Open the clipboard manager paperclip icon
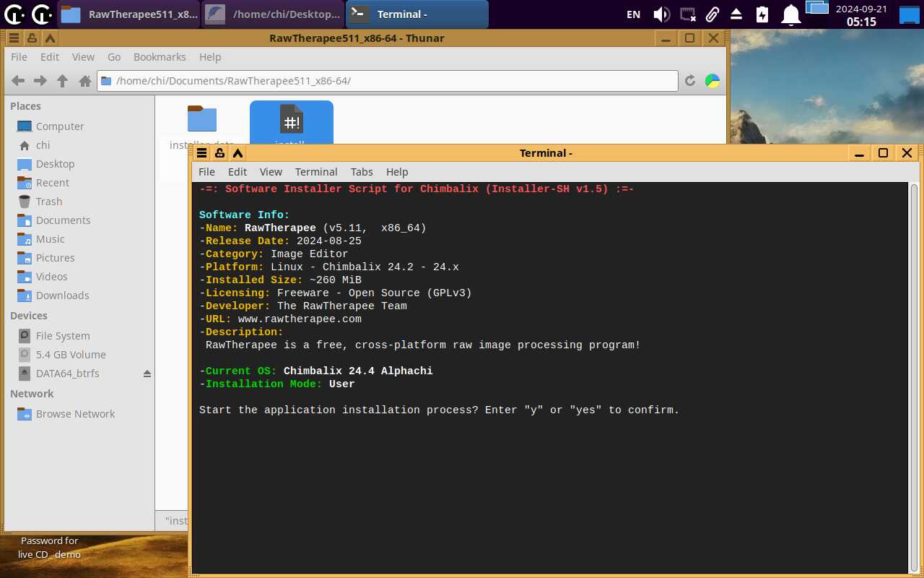 (712, 14)
